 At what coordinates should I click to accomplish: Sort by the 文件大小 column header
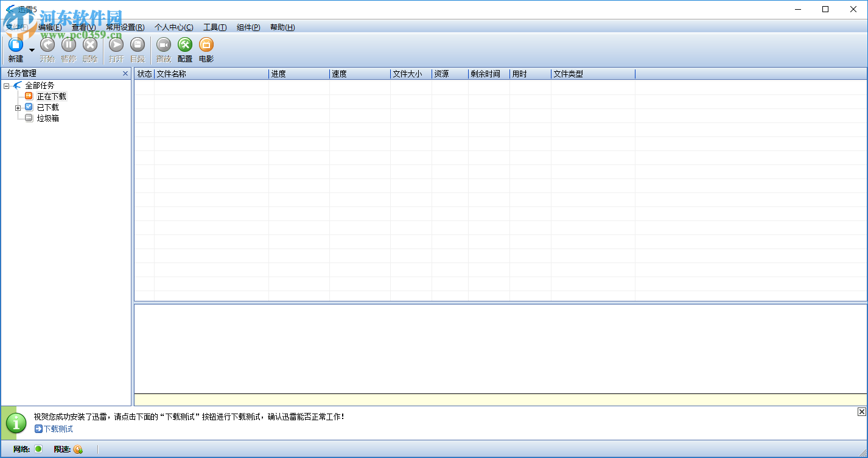[x=411, y=74]
